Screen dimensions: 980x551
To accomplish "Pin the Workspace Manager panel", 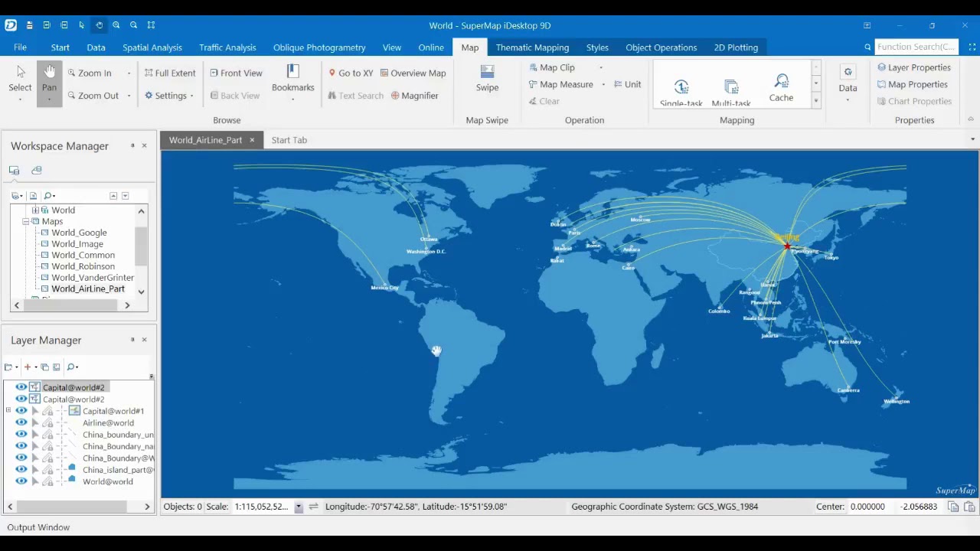I will 132,145.
